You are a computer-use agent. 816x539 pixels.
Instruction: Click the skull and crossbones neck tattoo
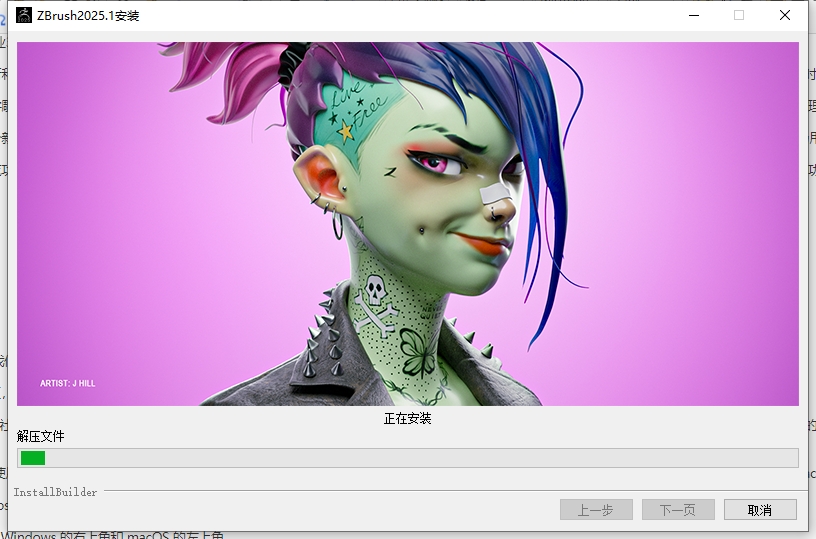pos(376,301)
